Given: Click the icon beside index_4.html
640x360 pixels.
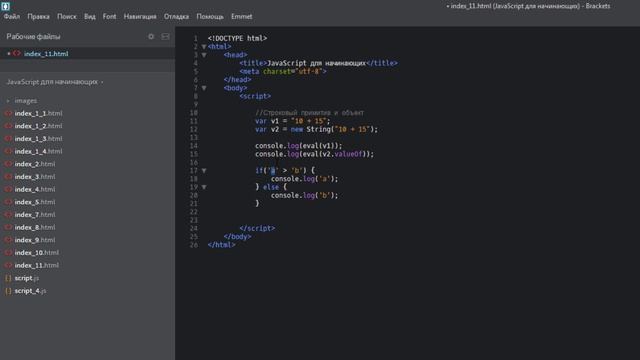Looking at the screenshot, I should point(8,189).
